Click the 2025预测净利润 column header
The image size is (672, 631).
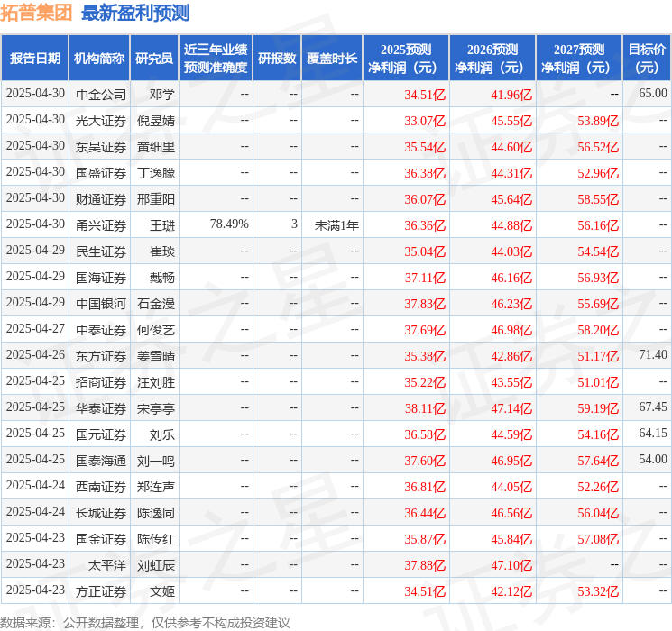coord(406,59)
